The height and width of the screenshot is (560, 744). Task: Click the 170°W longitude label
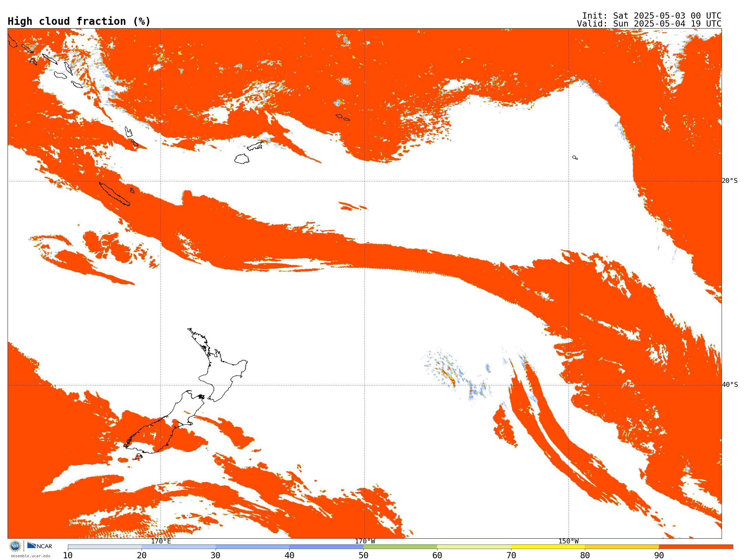click(x=365, y=541)
